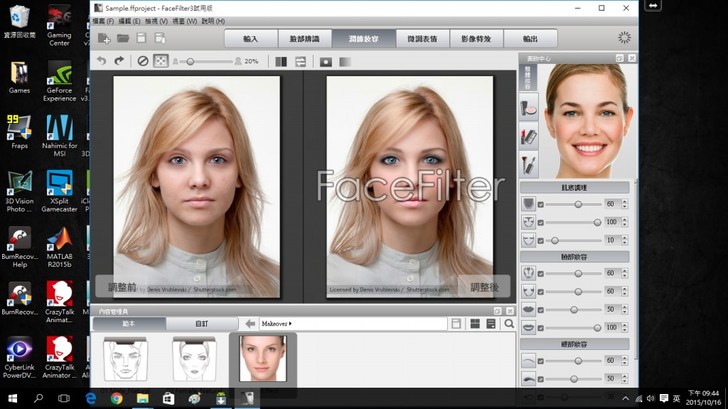Click the stepper arrows beside the value 10
Viewport: 728px width, 409px height.
[x=625, y=241]
